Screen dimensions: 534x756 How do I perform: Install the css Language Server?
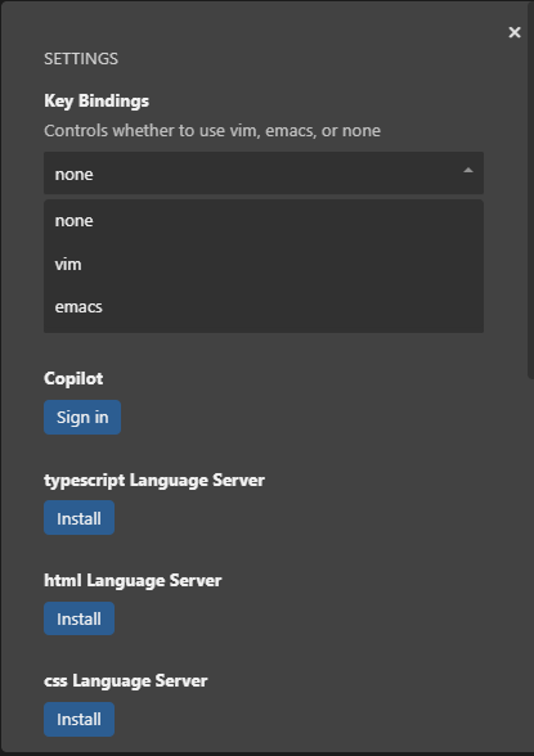click(79, 719)
